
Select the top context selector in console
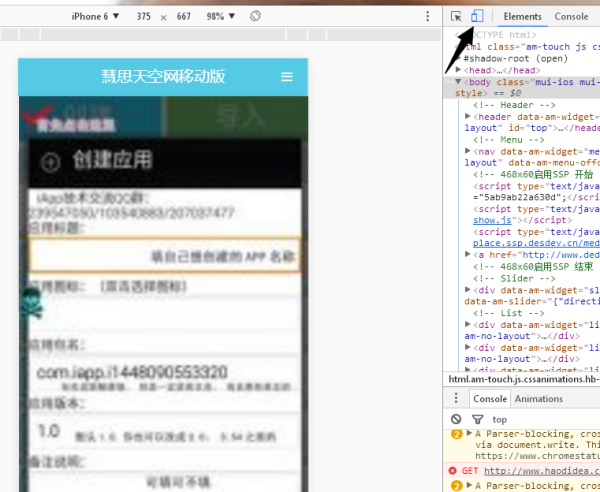pyautogui.click(x=499, y=419)
